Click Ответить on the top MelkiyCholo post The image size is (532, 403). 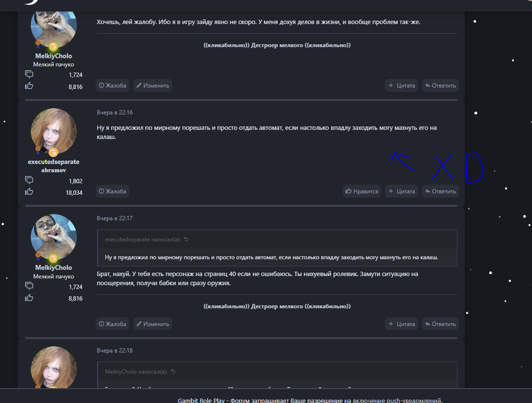pos(440,86)
